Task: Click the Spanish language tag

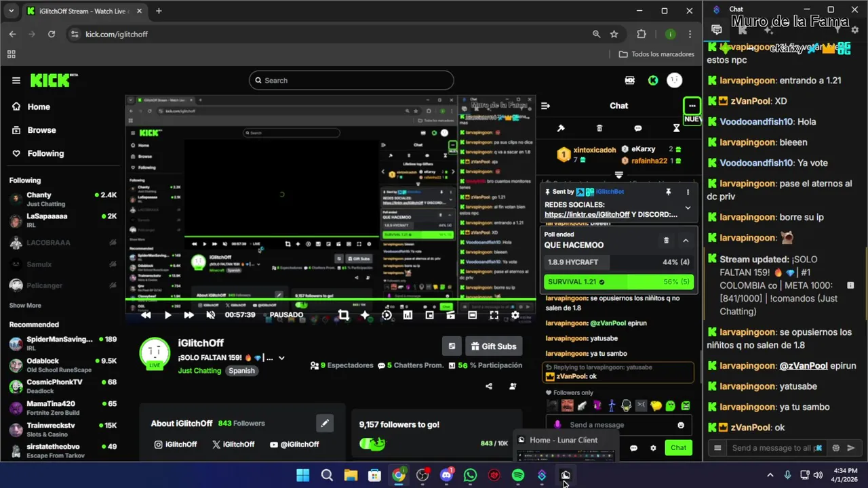Action: 241,371
